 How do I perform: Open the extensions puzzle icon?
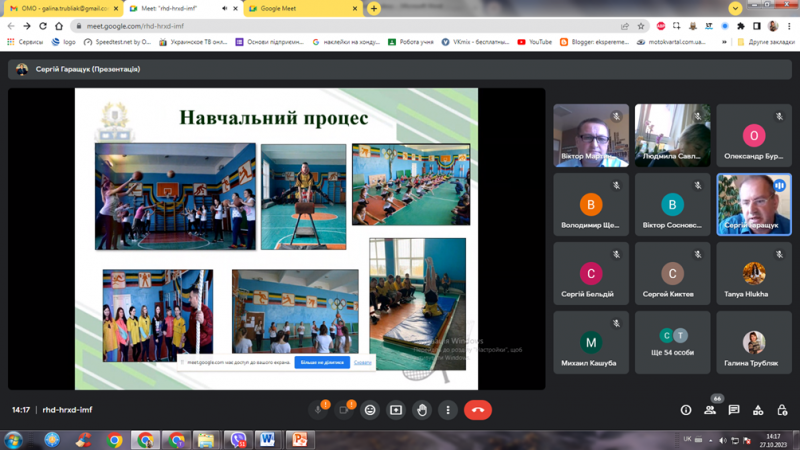click(x=741, y=26)
